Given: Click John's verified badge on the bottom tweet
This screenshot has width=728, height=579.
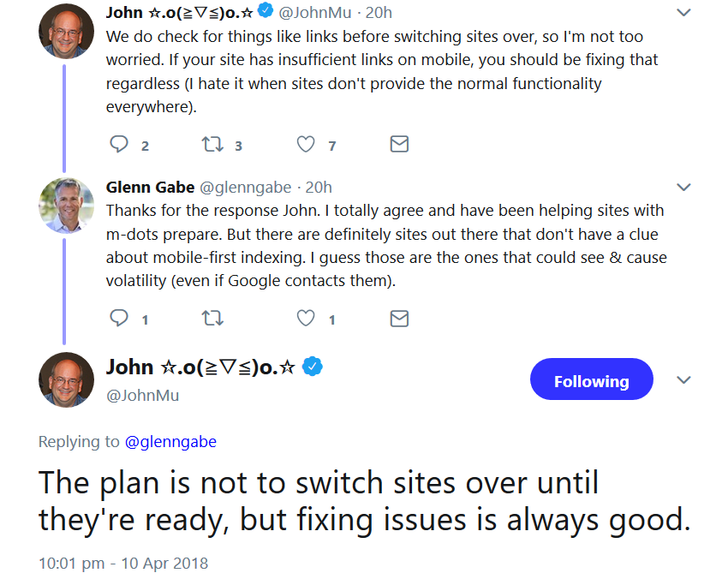Looking at the screenshot, I should 313,367.
